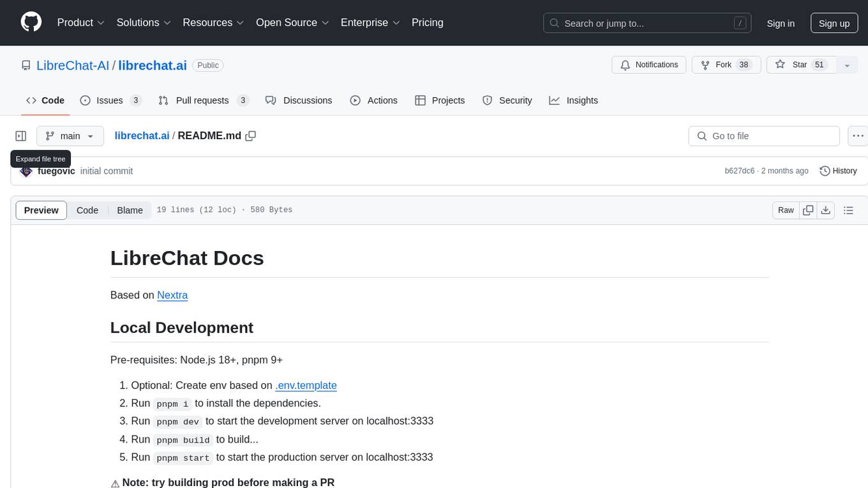Open the LibreChat-AI organization link
The width and height of the screenshot is (868, 488).
coord(73,65)
